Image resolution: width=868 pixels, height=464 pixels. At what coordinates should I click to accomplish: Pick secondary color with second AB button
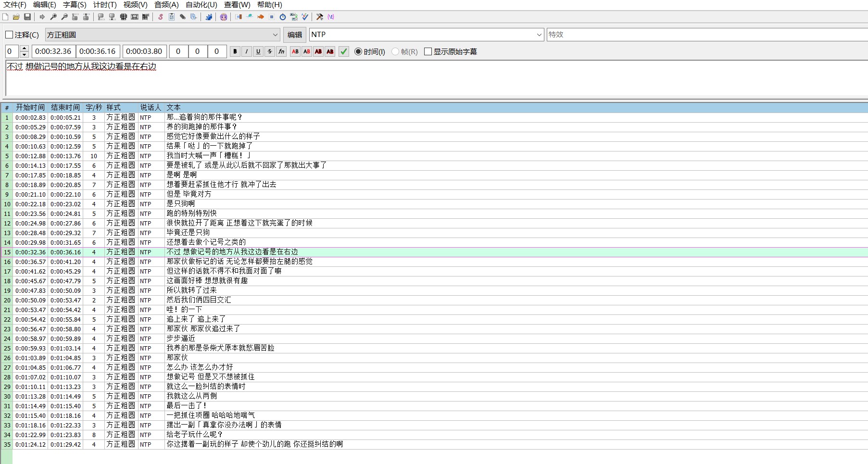point(307,51)
